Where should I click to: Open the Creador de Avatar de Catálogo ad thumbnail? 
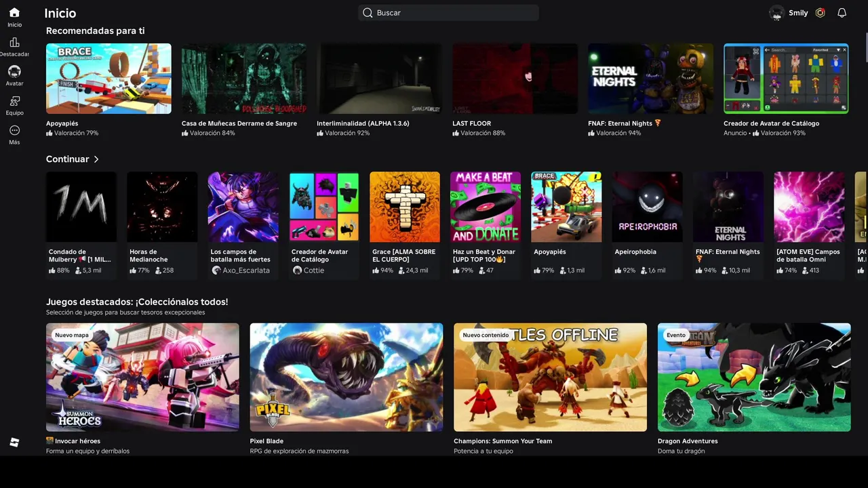coord(786,79)
